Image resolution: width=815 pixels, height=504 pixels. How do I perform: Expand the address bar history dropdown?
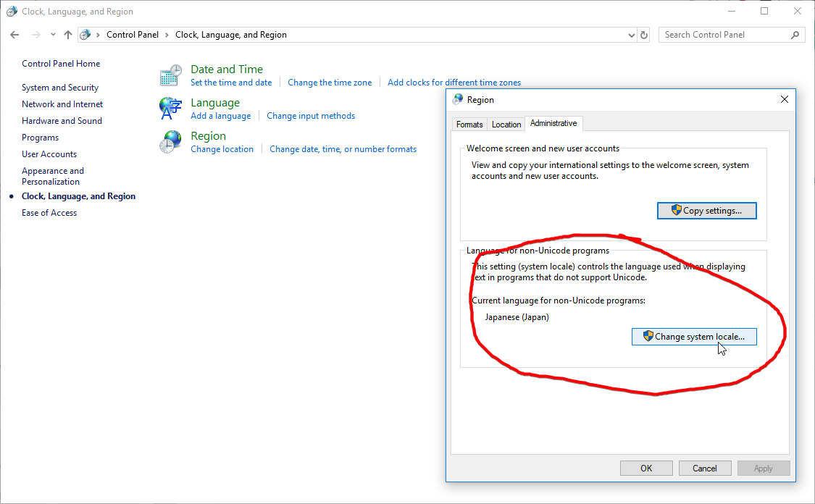click(x=631, y=35)
